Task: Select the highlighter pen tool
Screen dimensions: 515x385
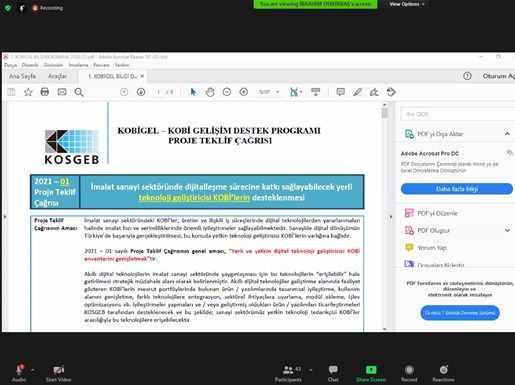Action: tap(358, 92)
